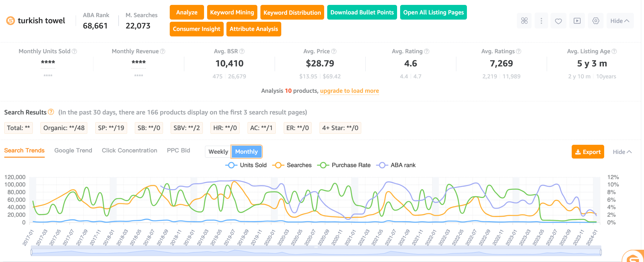The image size is (644, 262).
Task: Export the search trends data
Action: (x=588, y=152)
